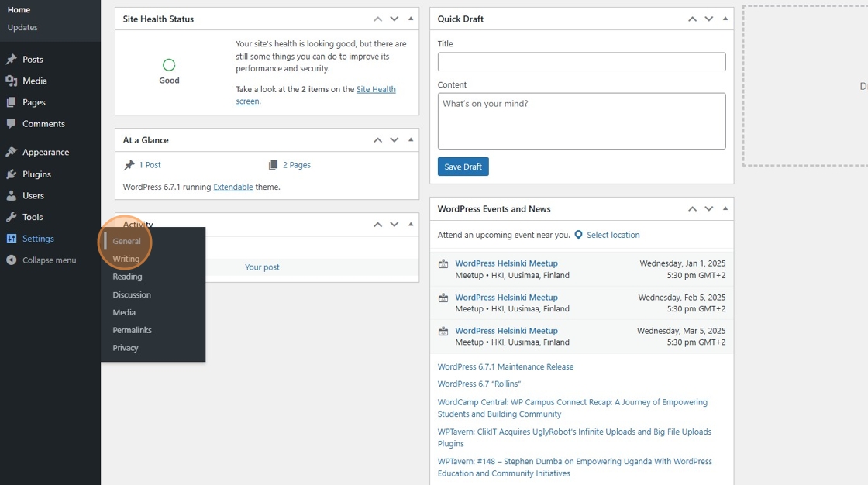Screen dimensions: 868x485
Task: Move WordPress Events and News panel down
Action: [x=709, y=208]
